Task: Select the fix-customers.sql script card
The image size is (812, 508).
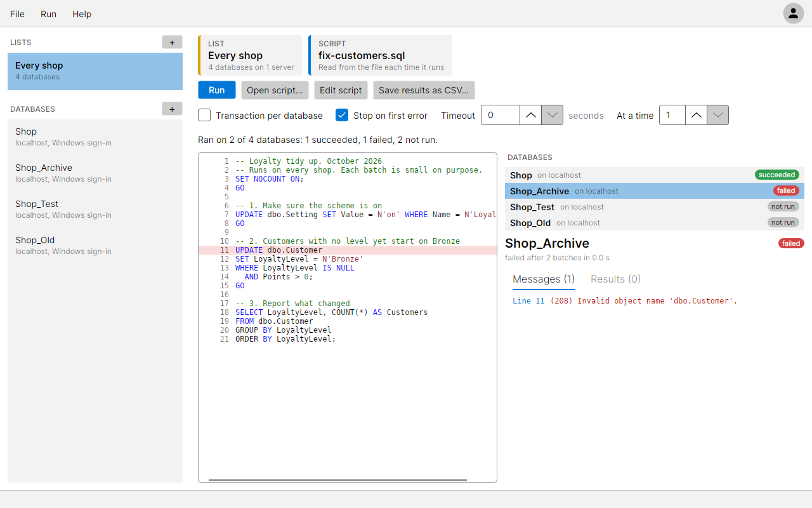Action: pyautogui.click(x=381, y=55)
